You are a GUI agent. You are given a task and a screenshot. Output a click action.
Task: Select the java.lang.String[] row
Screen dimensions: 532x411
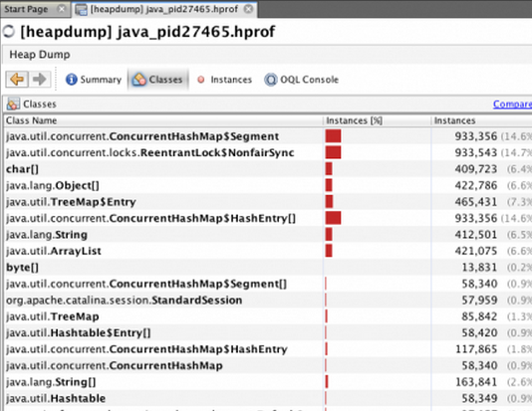pyautogui.click(x=268, y=382)
